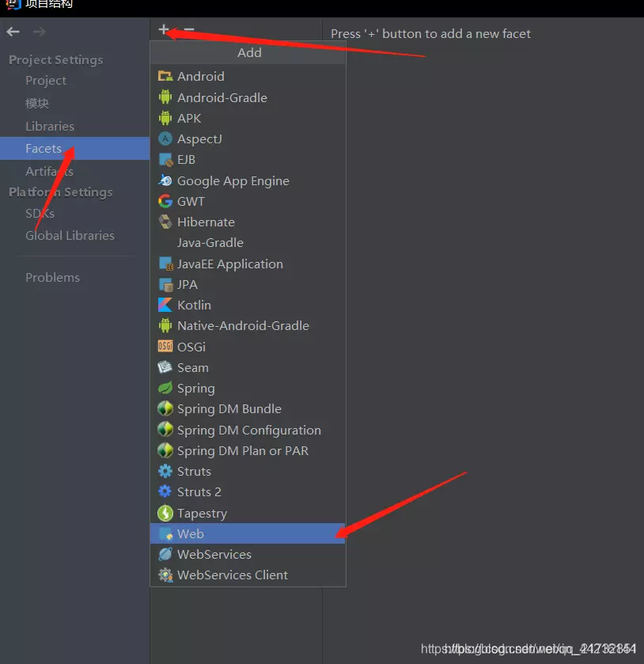Click the Web facet icon
This screenshot has height=664, width=644.
point(165,533)
